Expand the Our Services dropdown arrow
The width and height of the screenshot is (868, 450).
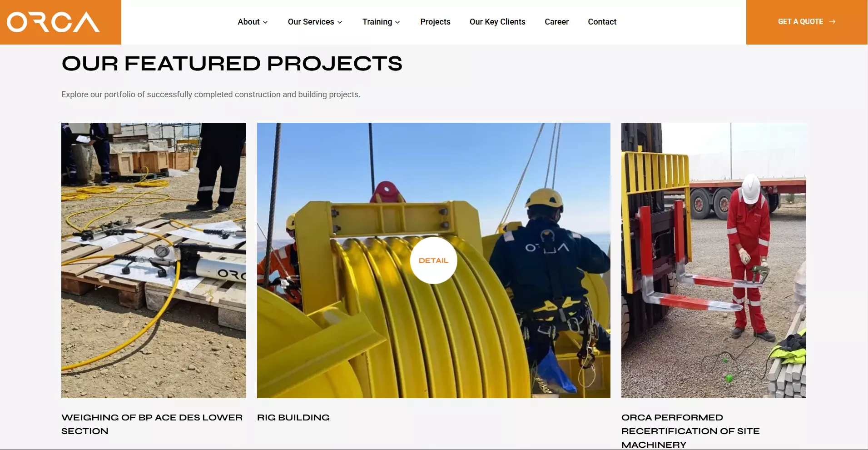point(340,22)
